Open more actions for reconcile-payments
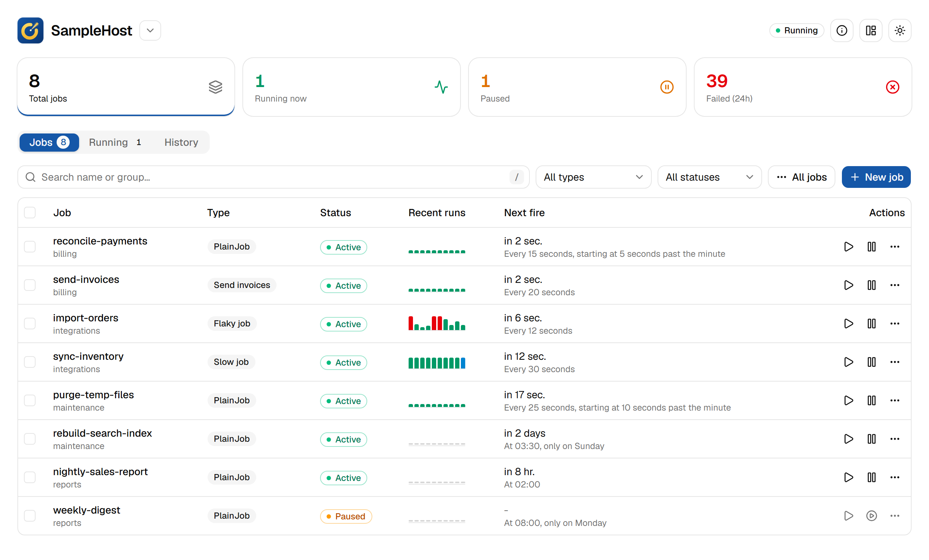Image resolution: width=929 pixels, height=560 pixels. tap(894, 247)
